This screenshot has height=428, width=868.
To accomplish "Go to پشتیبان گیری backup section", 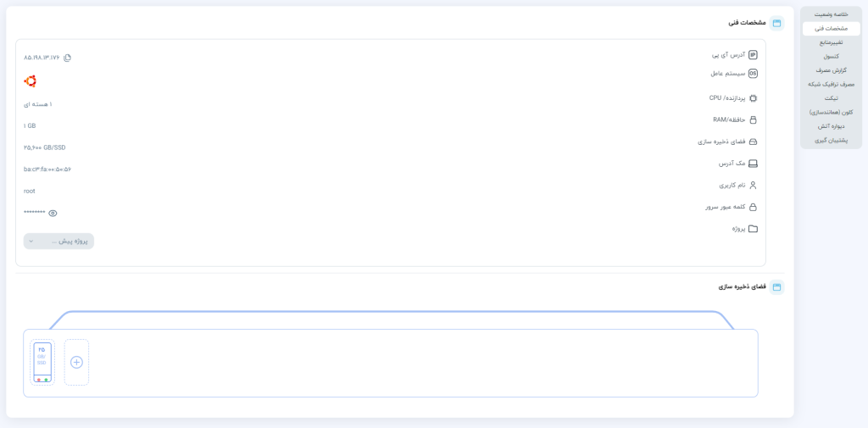I will click(x=832, y=140).
